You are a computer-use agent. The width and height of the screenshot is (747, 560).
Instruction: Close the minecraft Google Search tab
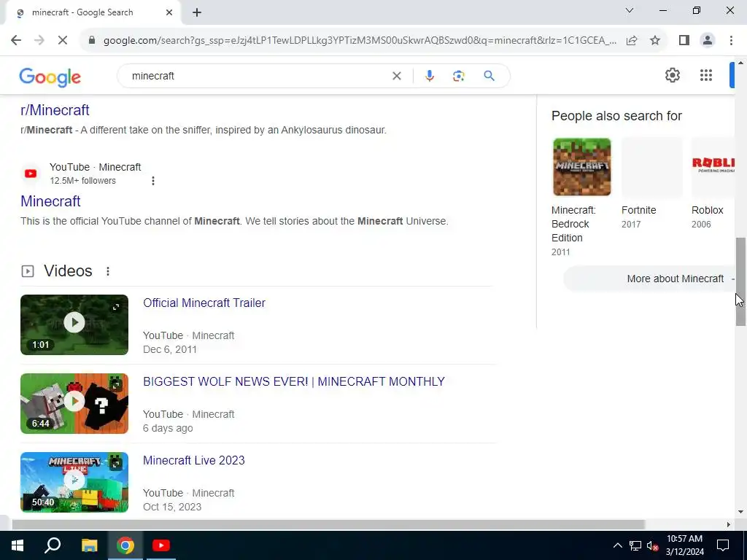coord(169,12)
